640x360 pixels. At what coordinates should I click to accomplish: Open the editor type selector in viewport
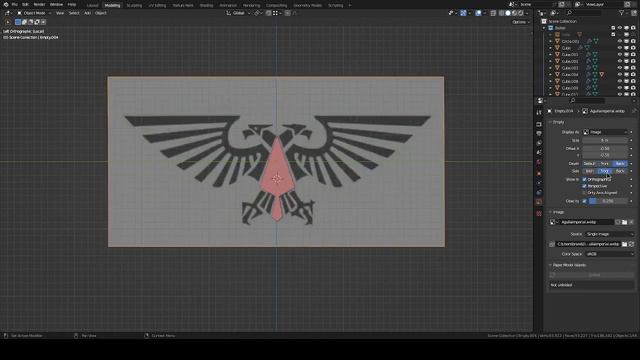(8, 13)
